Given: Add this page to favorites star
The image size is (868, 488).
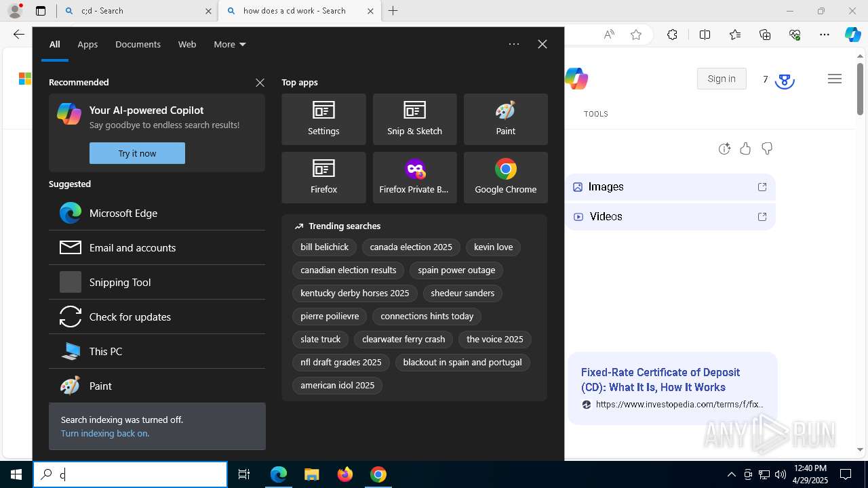Looking at the screenshot, I should pos(636,35).
